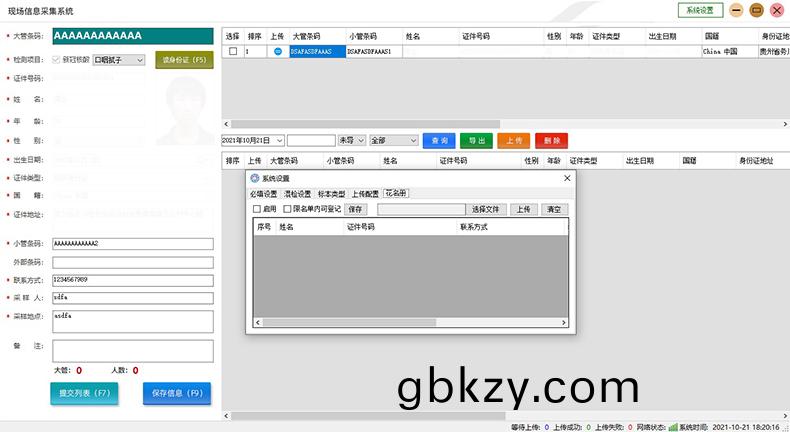Viewport: 790px width, 432px height.
Task: Click the blue upload status icon in first row
Action: coord(278,51)
